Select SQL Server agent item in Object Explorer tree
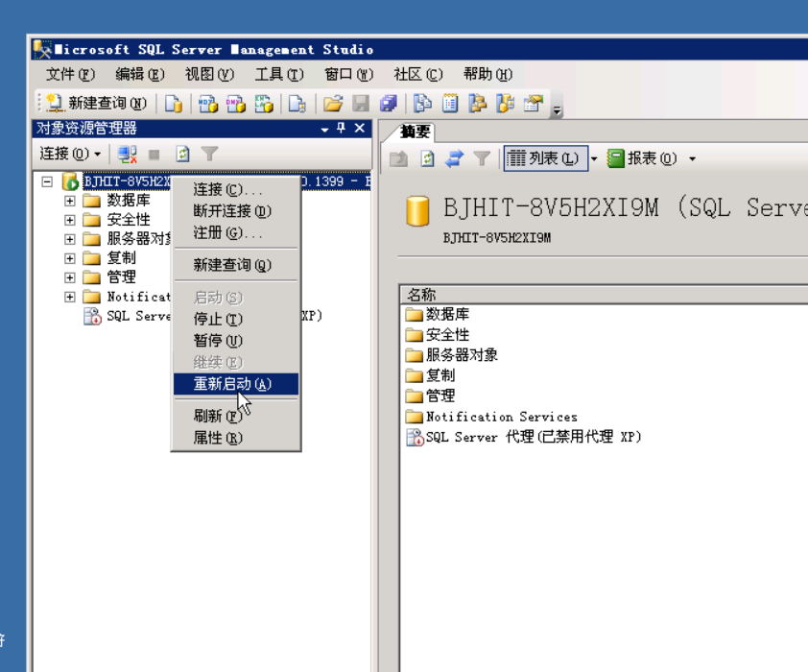This screenshot has width=808, height=672. (x=138, y=316)
